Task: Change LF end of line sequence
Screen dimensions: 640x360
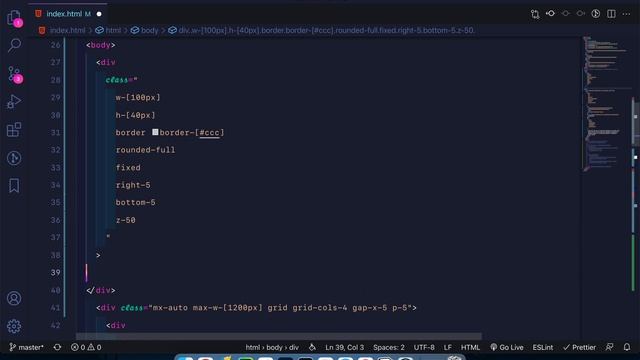Action: pyautogui.click(x=448, y=347)
